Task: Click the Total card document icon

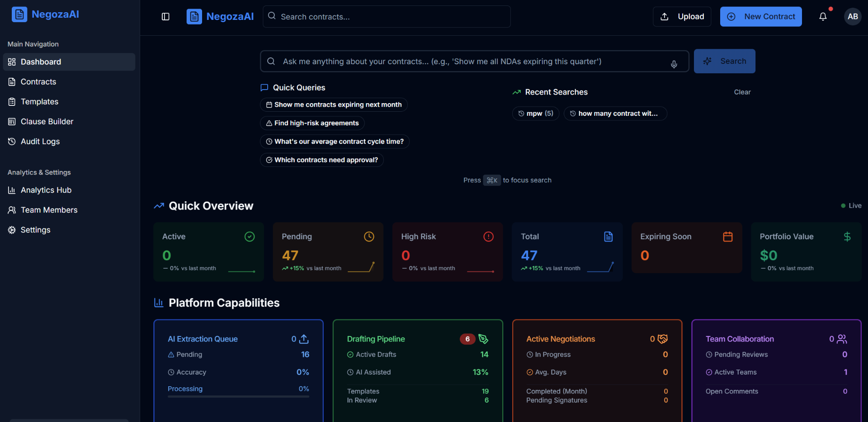Action: tap(608, 237)
